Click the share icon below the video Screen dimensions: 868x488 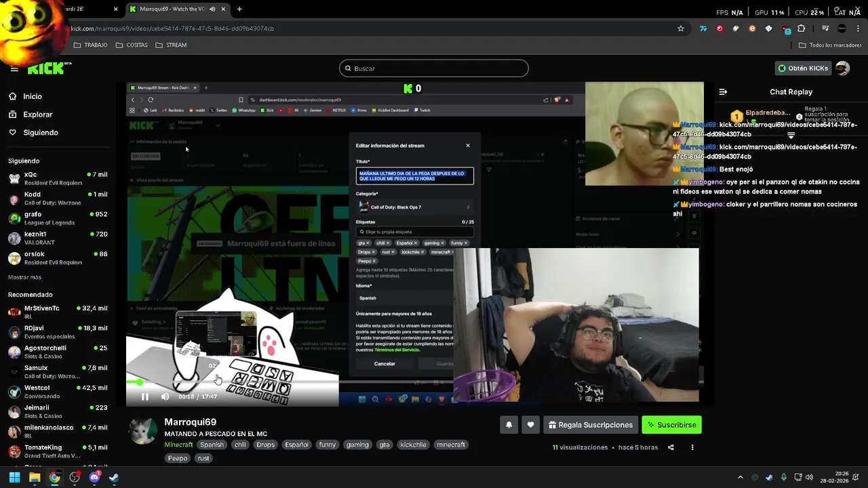(x=671, y=447)
